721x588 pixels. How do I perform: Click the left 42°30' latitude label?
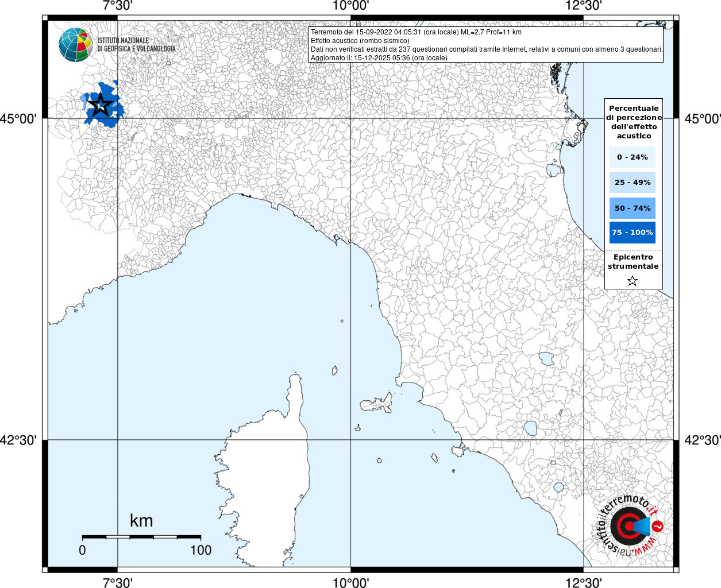pos(18,440)
